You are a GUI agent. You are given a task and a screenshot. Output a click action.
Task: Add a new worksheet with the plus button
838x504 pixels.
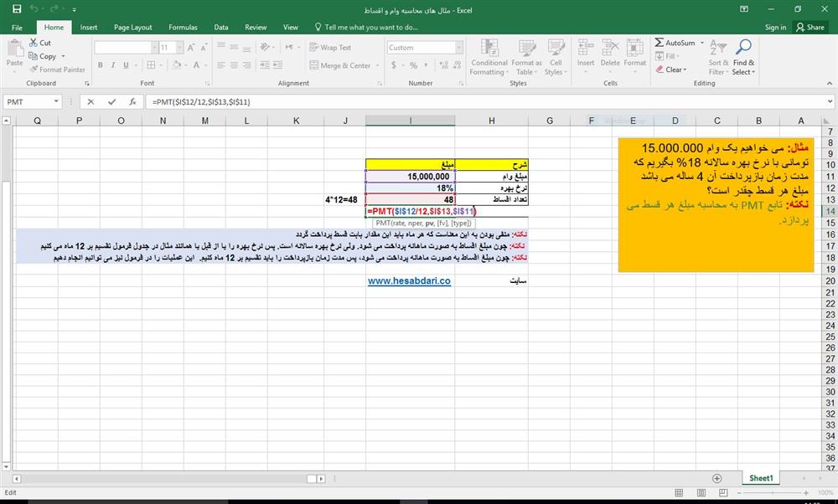pyautogui.click(x=718, y=477)
